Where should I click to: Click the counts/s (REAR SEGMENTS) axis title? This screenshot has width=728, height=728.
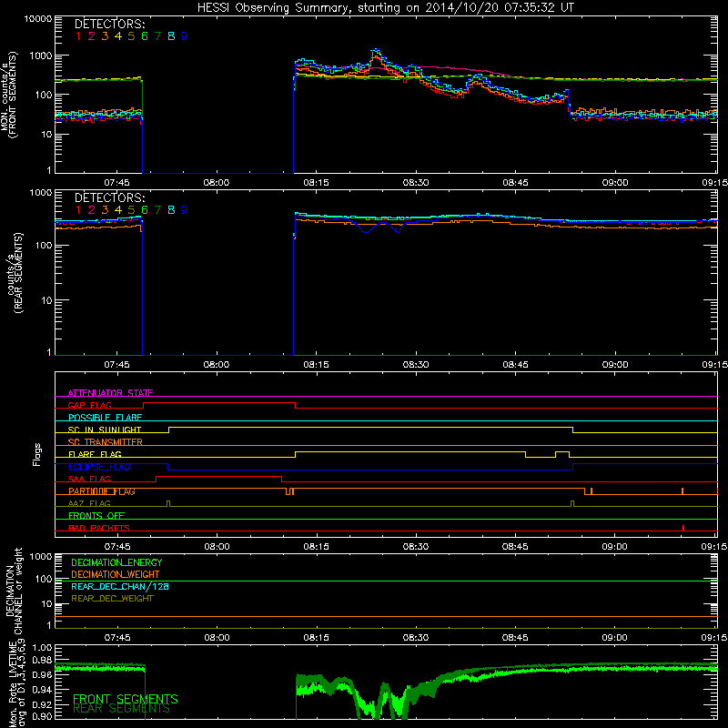click(15, 272)
